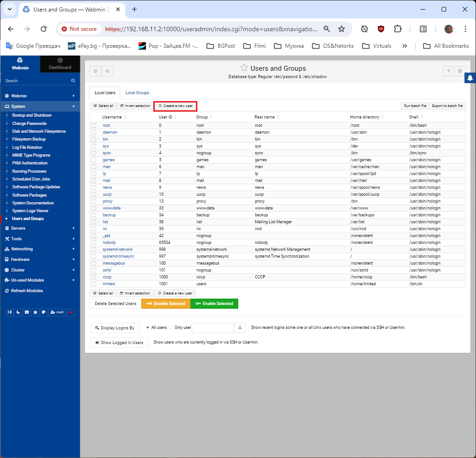Open the uBlock shield extension icon
The width and height of the screenshot is (476, 458).
[x=381, y=29]
